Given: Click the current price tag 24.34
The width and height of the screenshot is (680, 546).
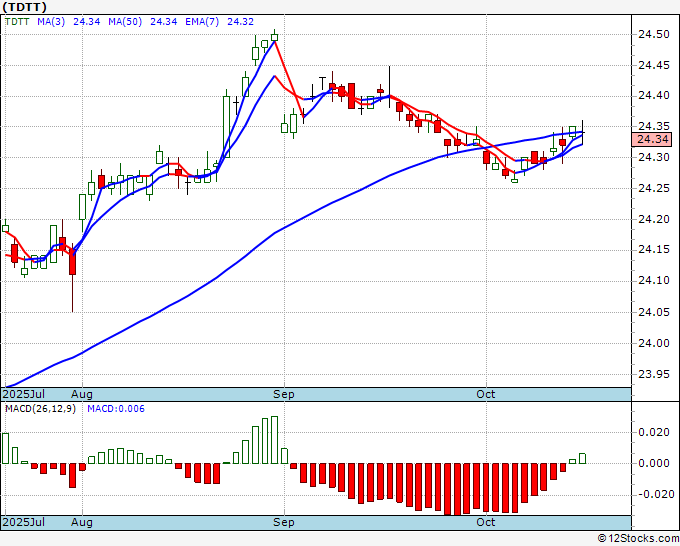Looking at the screenshot, I should (652, 139).
